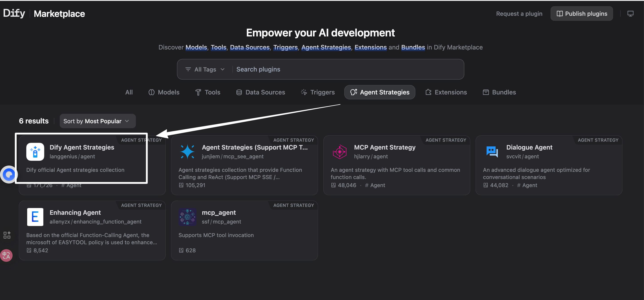Viewport: 644px width, 300px height.
Task: Click the Dialogue Agent chat bubble icon
Action: tap(492, 152)
